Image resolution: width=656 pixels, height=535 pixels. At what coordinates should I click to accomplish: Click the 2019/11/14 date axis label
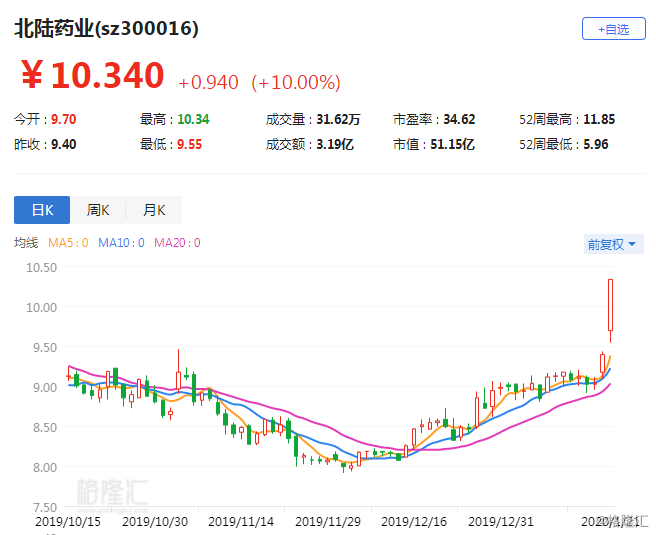coord(241,522)
